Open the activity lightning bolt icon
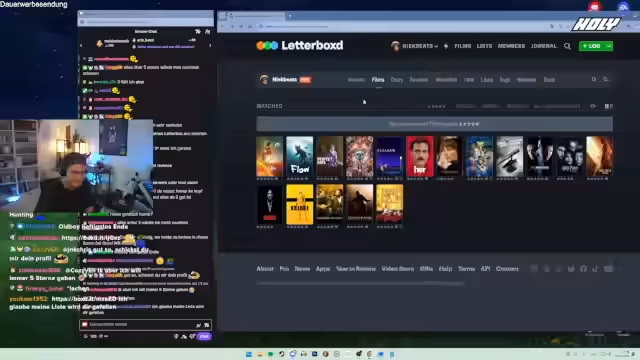The height and width of the screenshot is (360, 640). pyautogui.click(x=446, y=46)
